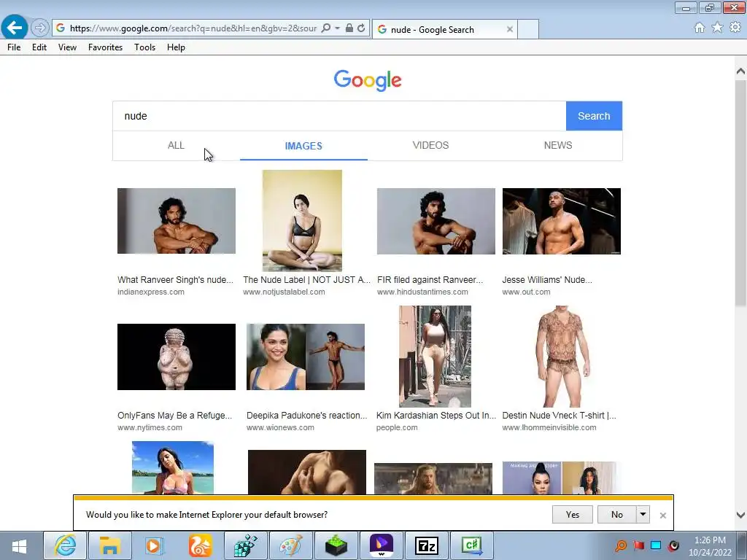Image resolution: width=747 pixels, height=560 pixels.
Task: Click the address bar search magnifier icon
Action: (326, 28)
